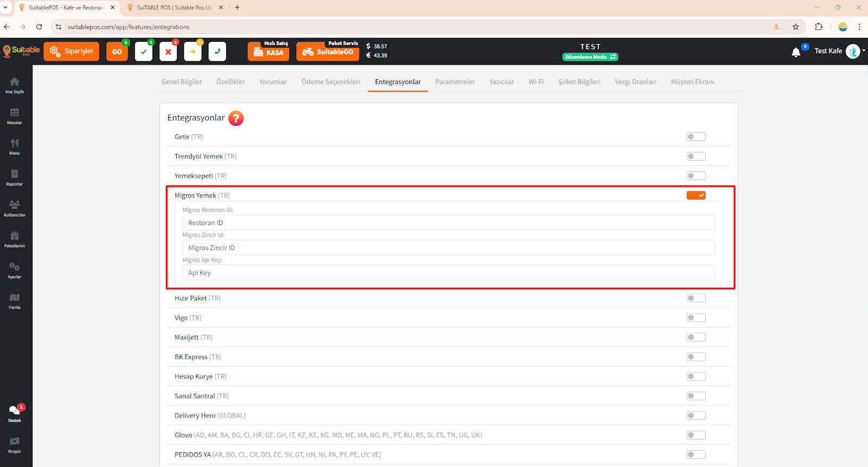Screen dimensions: 868x467
Task: Toggle Düzenleme Modu button
Action: 590,57
